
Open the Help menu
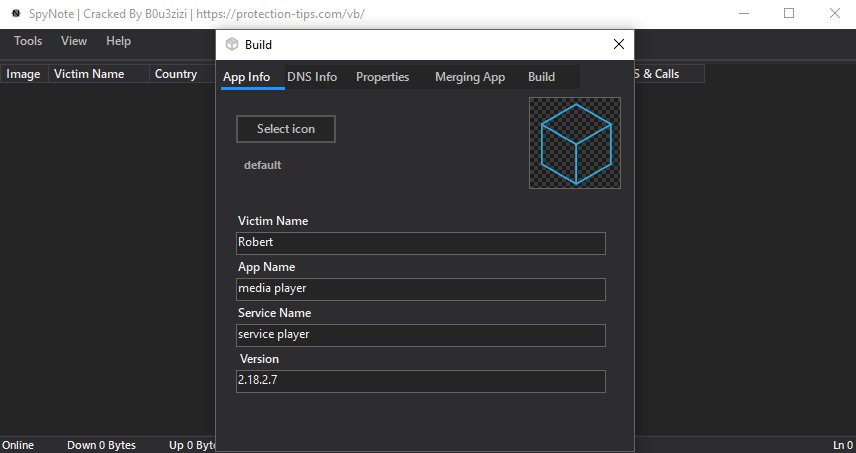(x=118, y=41)
